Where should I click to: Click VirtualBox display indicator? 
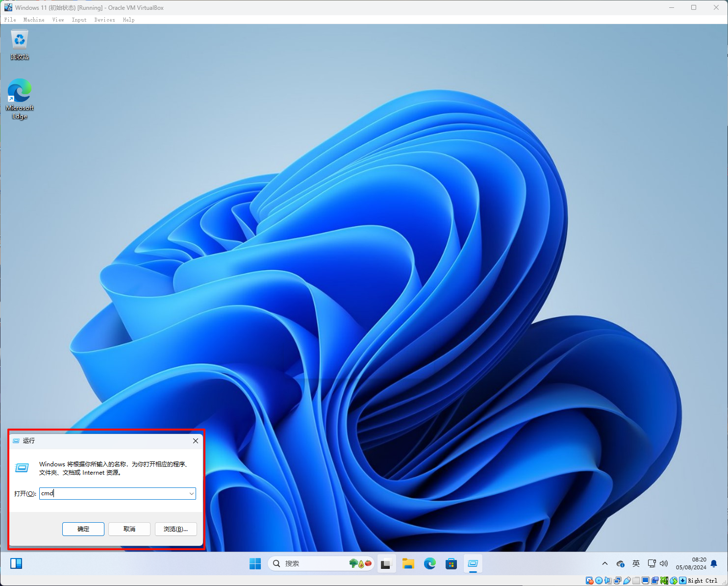coord(645,581)
